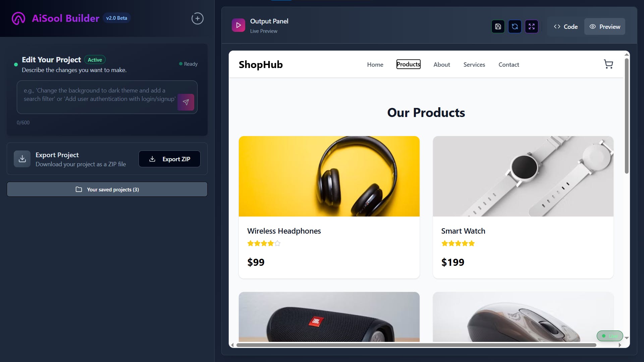This screenshot has width=644, height=362.
Task: Click the preview scroll down arrow
Action: coord(627,338)
